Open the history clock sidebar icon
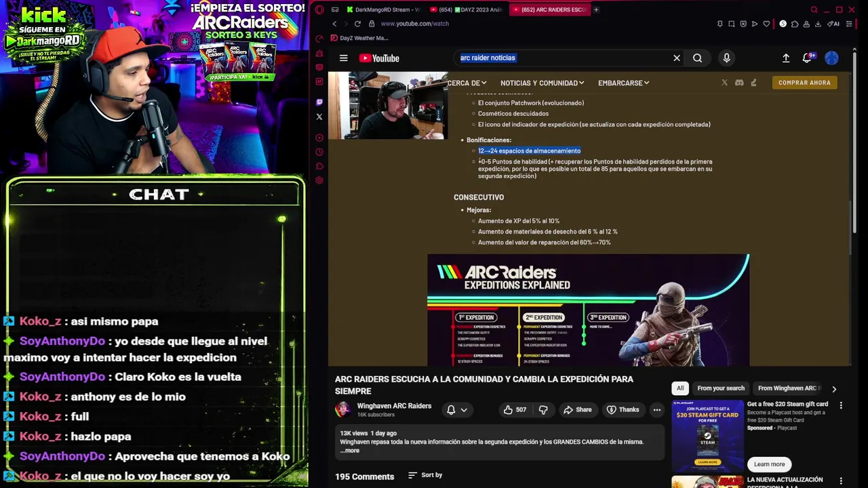This screenshot has height=488, width=868. click(319, 152)
